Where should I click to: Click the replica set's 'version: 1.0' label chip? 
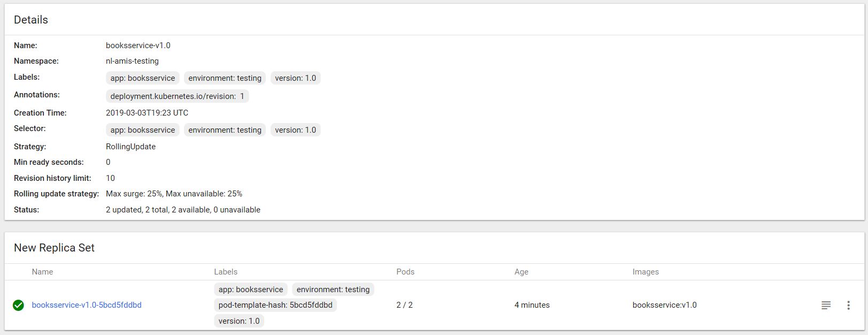[x=239, y=321]
